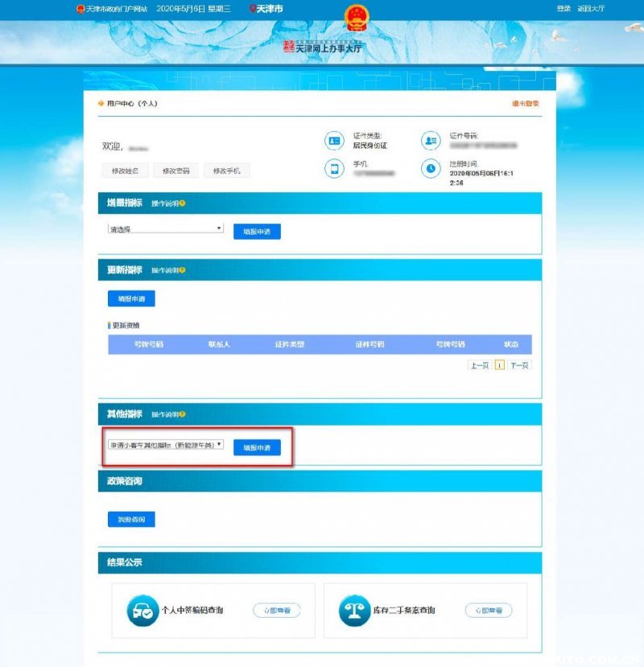This screenshot has width=644, height=667.
Task: Open the 操作说明 help icon beside 其他指标
Action: coord(182,414)
